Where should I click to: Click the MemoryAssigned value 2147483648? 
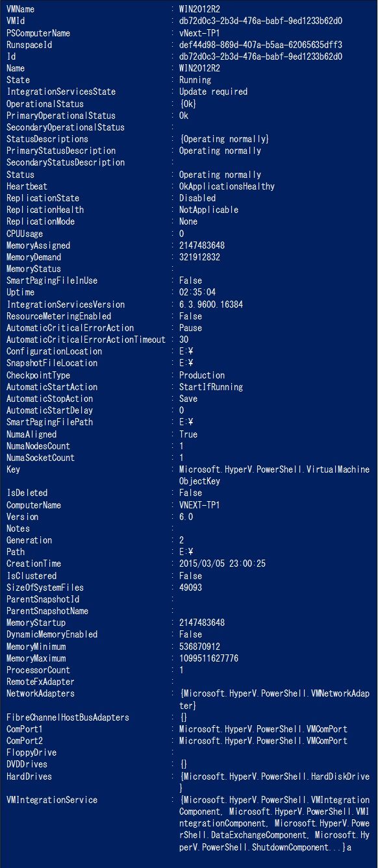[202, 245]
